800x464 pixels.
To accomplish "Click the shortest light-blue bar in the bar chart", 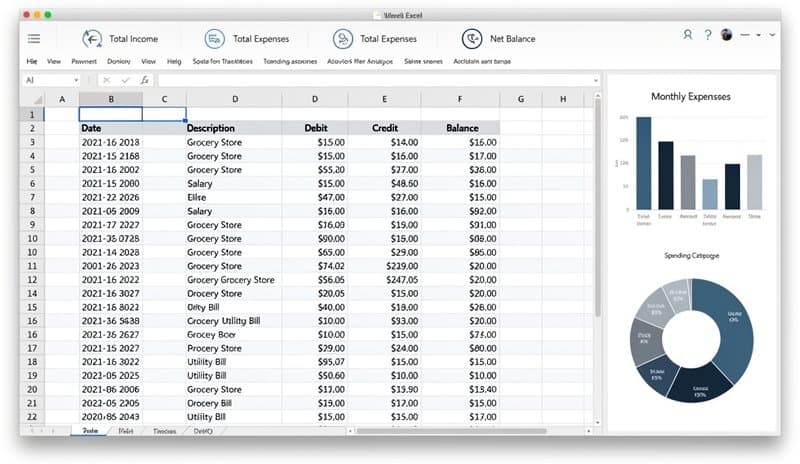I will pyautogui.click(x=710, y=194).
